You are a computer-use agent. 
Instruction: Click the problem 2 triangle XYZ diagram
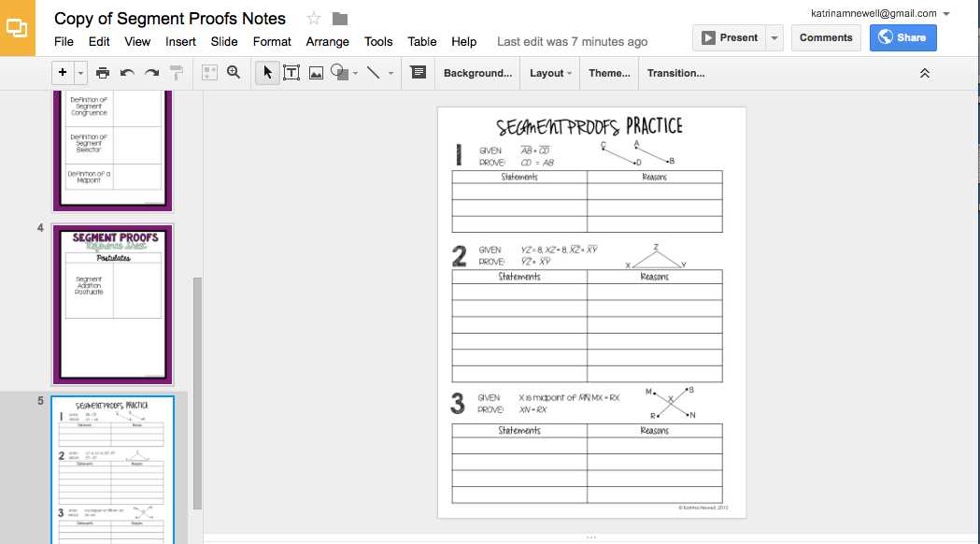click(656, 257)
